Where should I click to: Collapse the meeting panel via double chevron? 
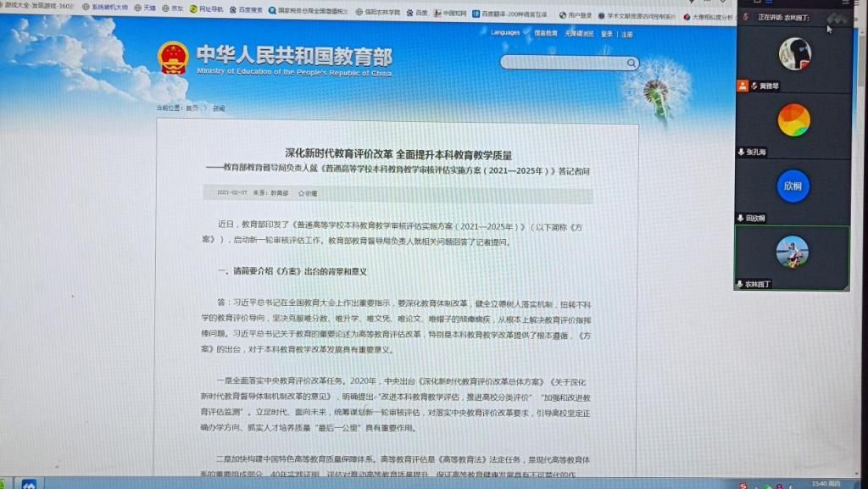[837, 18]
